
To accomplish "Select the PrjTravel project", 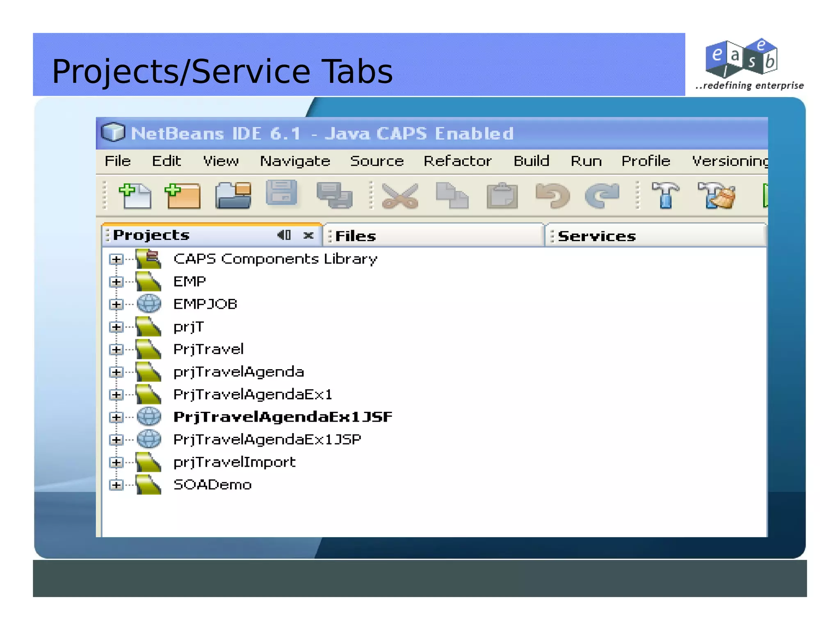I will point(208,349).
